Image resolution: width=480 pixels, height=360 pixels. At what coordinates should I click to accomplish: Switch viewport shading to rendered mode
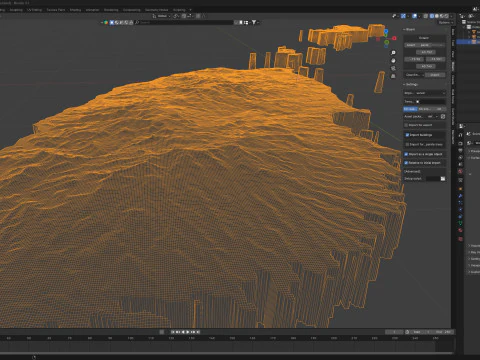coord(447,16)
